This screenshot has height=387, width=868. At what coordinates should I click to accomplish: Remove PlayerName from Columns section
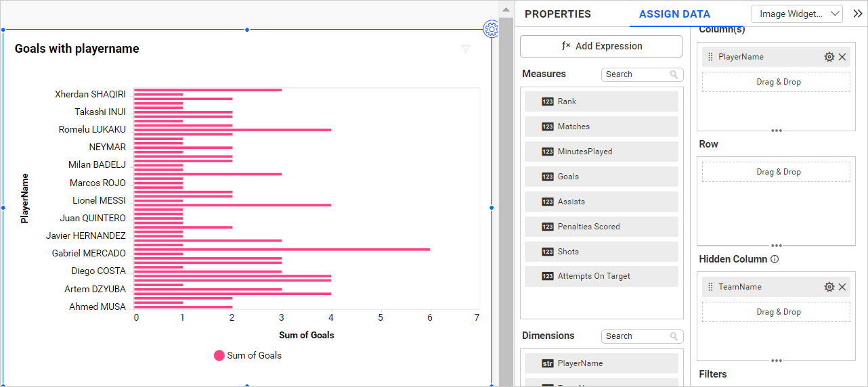tap(842, 58)
